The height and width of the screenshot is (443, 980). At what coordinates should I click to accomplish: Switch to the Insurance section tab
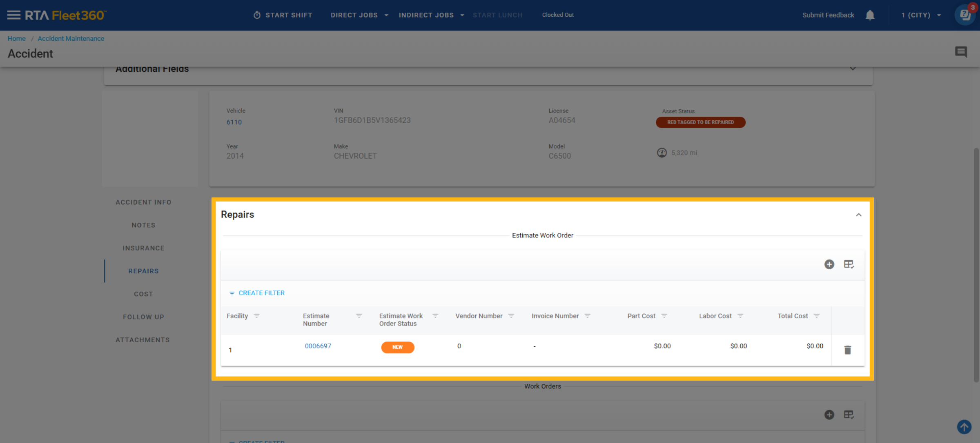pos(143,248)
